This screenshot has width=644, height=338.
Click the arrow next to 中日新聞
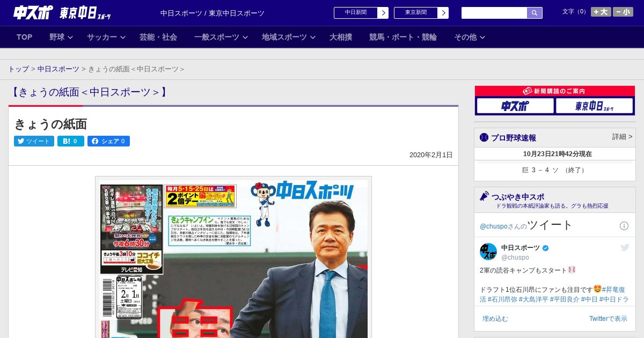(x=383, y=13)
